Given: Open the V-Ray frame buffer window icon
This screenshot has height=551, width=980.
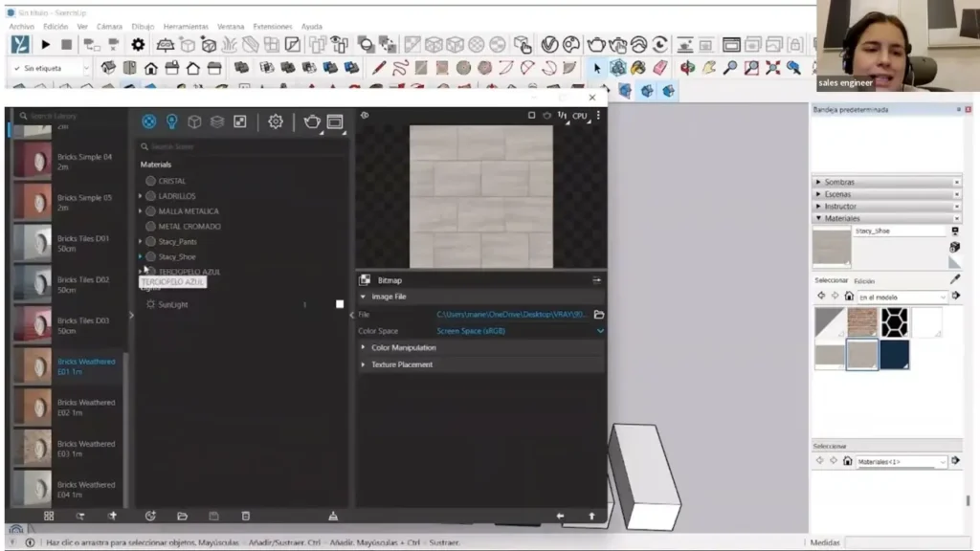Looking at the screenshot, I should [335, 121].
